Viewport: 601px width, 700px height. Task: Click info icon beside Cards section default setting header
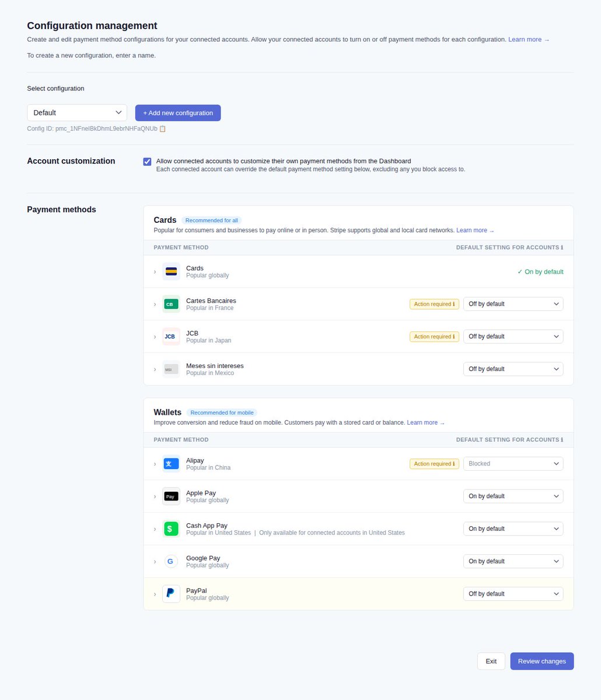click(562, 247)
